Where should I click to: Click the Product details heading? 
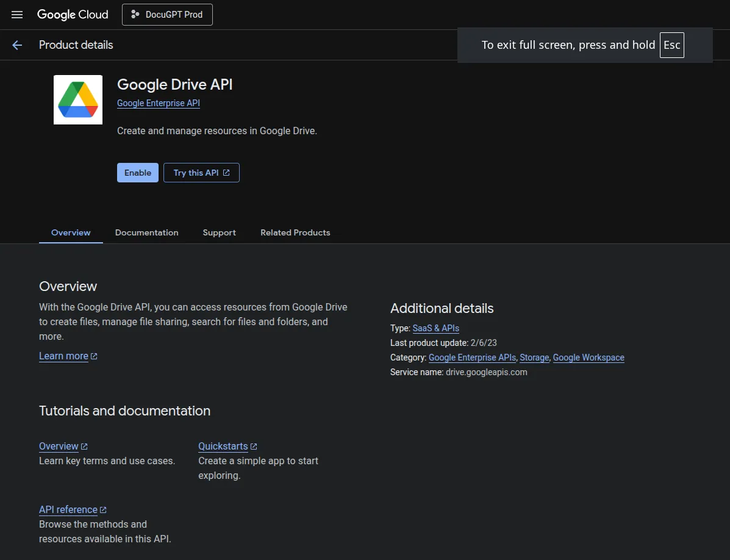point(76,45)
